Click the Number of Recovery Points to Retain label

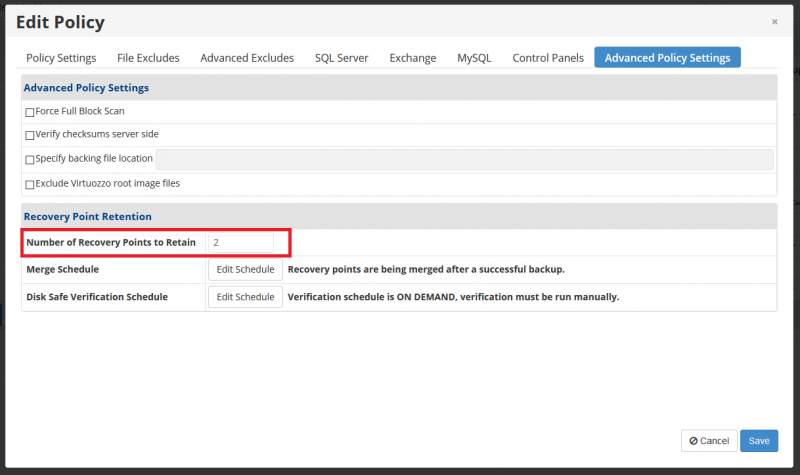pos(111,242)
